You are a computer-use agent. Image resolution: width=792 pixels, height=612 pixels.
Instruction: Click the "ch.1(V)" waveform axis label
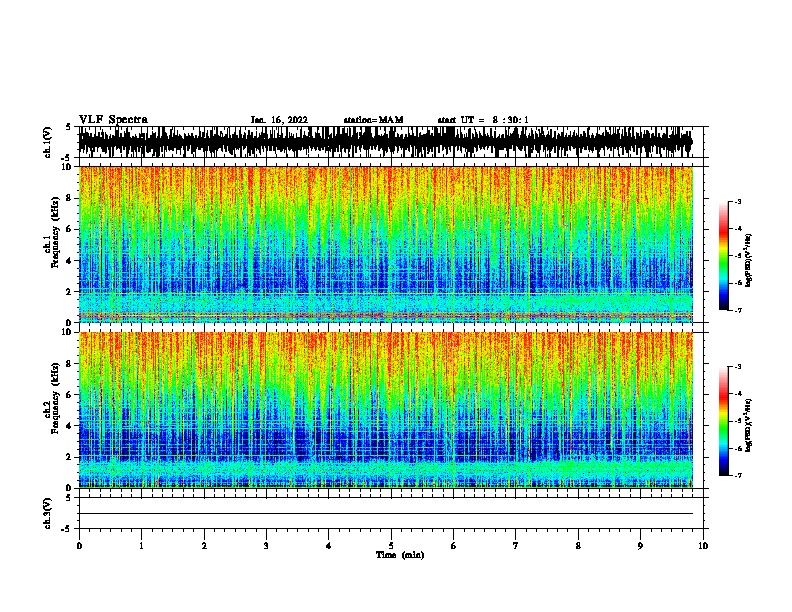48,142
